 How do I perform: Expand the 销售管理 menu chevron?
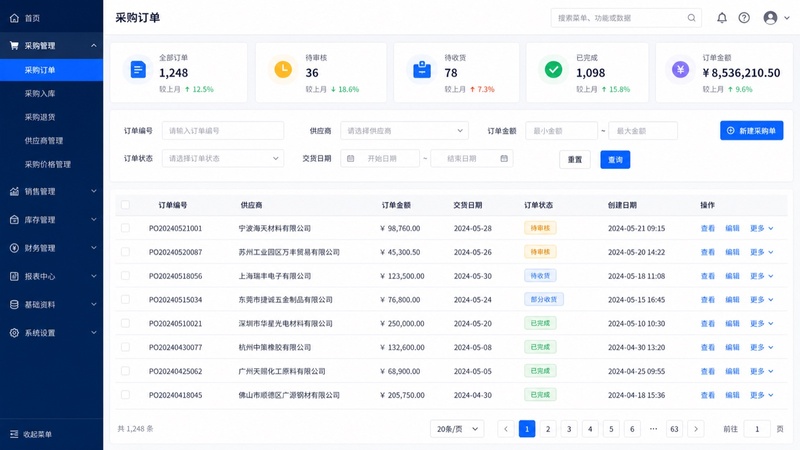(94, 191)
